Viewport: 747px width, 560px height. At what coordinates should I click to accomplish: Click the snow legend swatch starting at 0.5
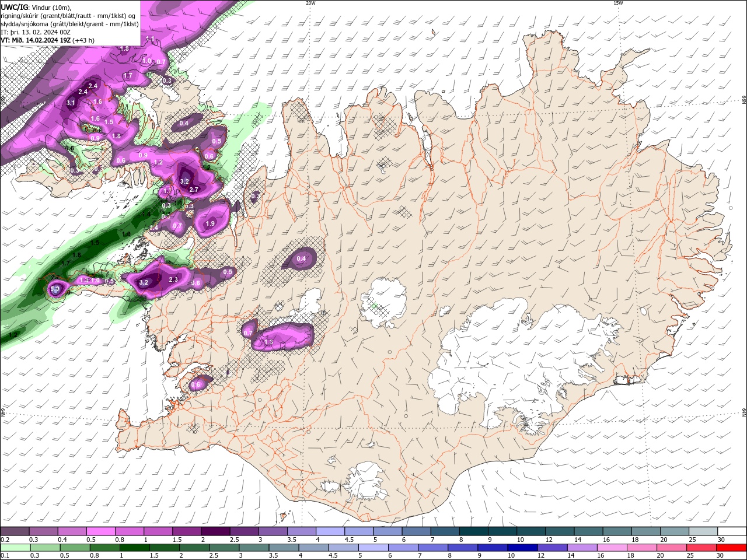pyautogui.click(x=102, y=531)
